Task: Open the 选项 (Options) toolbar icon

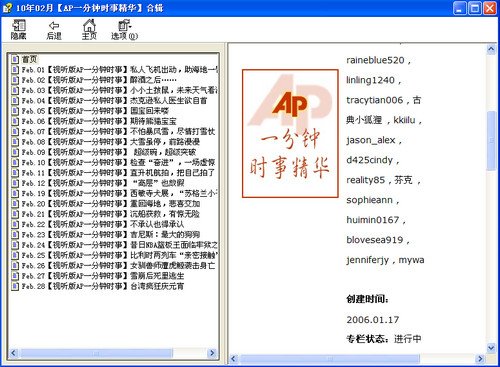Action: pos(125,26)
